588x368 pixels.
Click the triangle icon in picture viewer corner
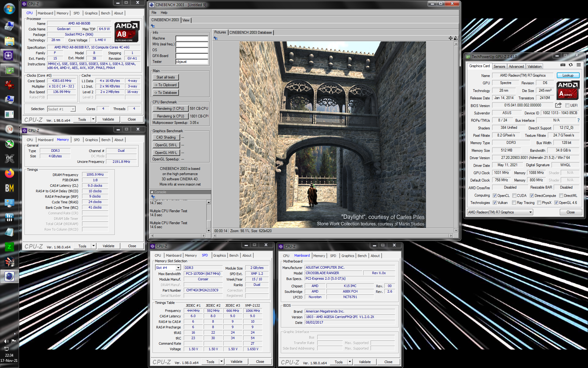coord(456,38)
